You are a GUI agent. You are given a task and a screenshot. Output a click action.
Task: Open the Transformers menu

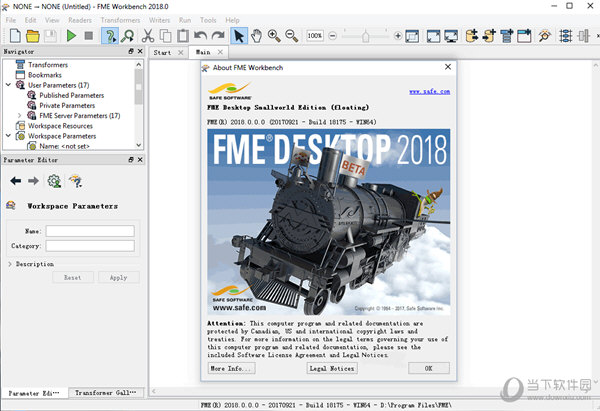(120, 20)
